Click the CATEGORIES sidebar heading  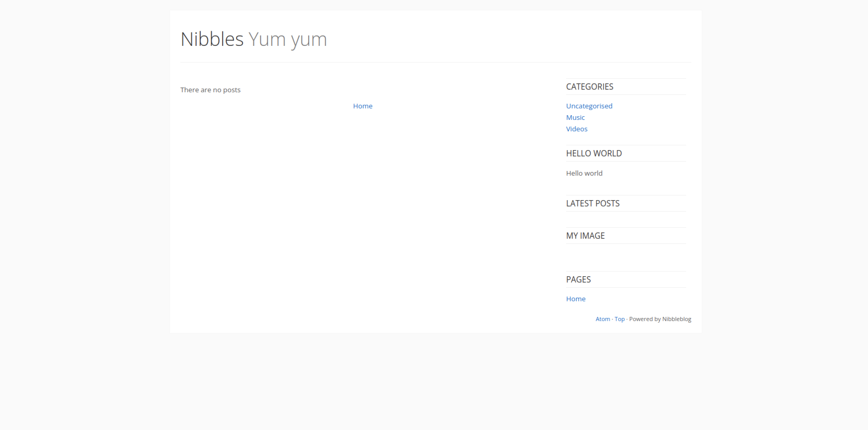[589, 87]
